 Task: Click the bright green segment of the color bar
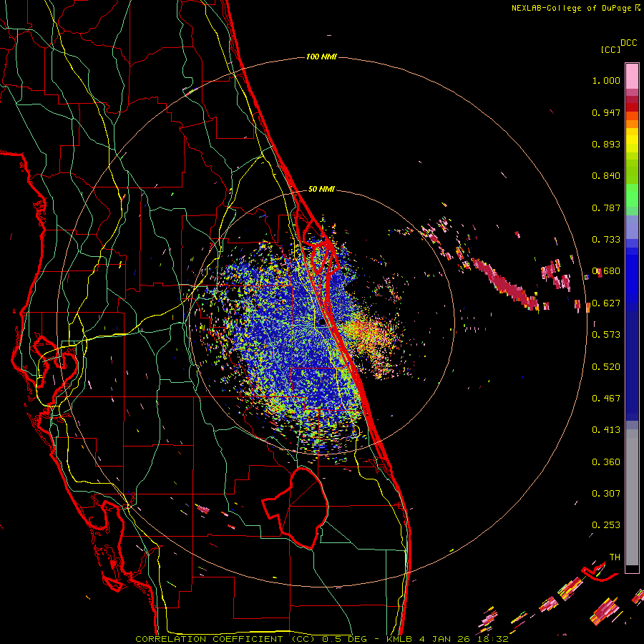[x=632, y=195]
